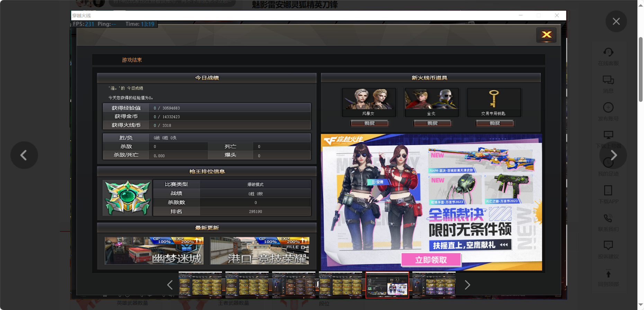Click 购买 under the 交易专用钥匙 item
Viewport: 644px width, 310px height.
tap(495, 123)
